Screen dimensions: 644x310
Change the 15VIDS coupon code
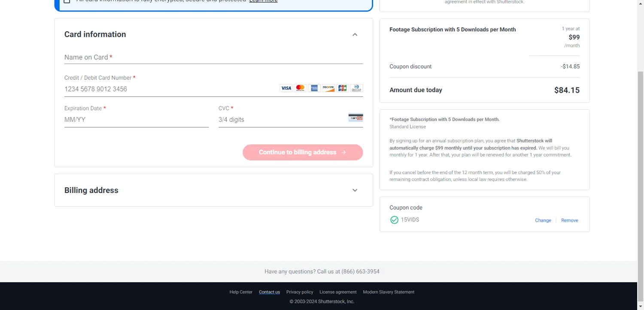coord(543,220)
